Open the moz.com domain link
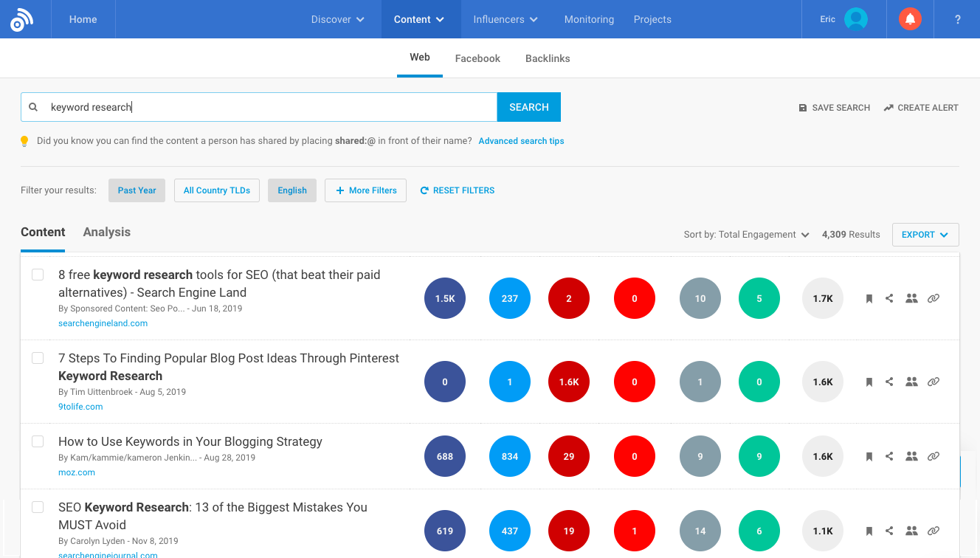Image resolution: width=980 pixels, height=558 pixels. tap(77, 472)
